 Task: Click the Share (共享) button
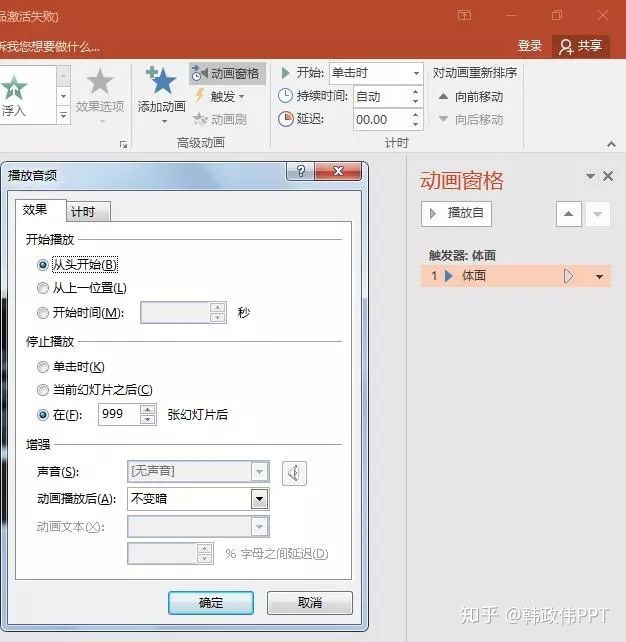[x=581, y=46]
